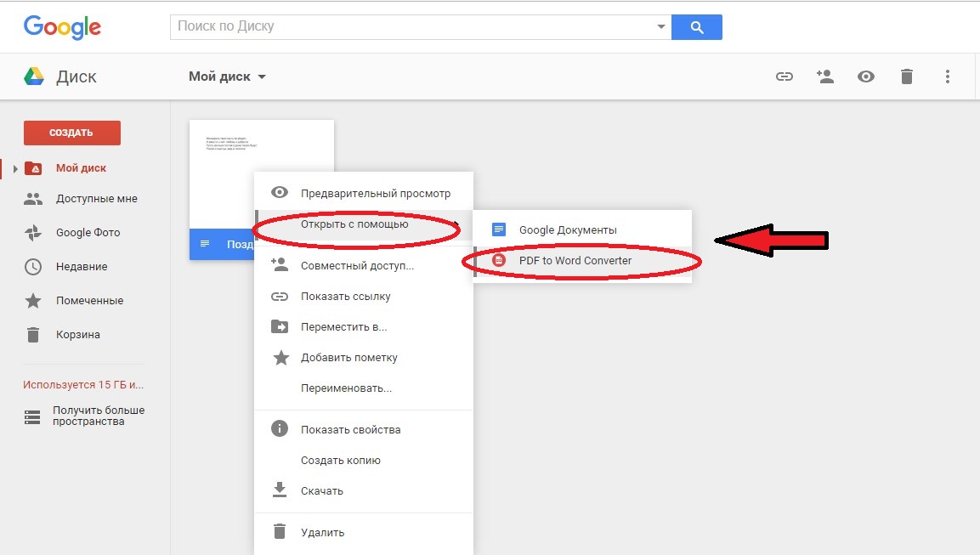Click the get link toolbar icon

[785, 76]
